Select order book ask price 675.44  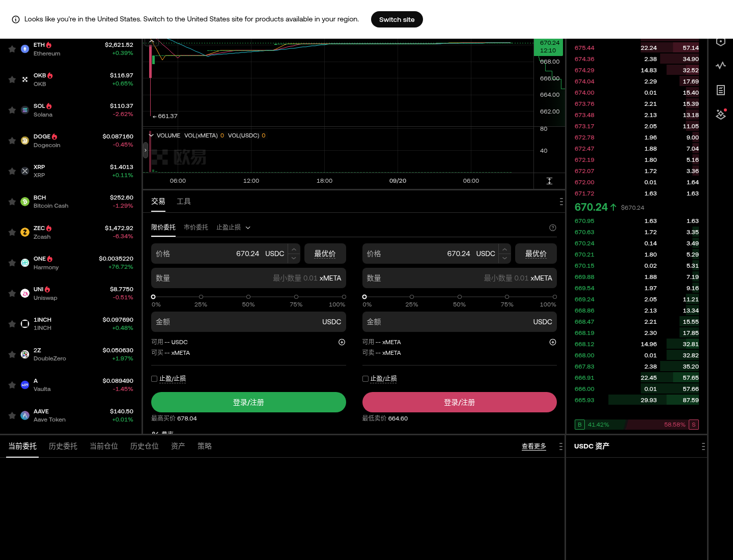click(x=584, y=48)
